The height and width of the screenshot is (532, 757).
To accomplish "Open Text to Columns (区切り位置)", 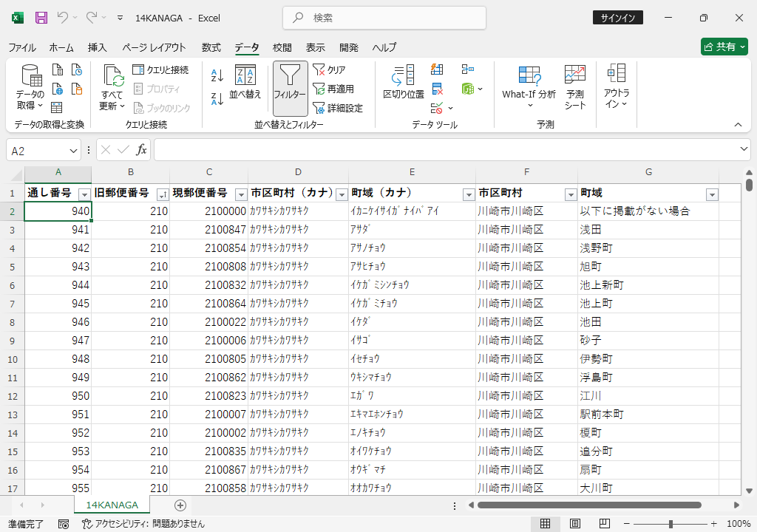I will (404, 82).
